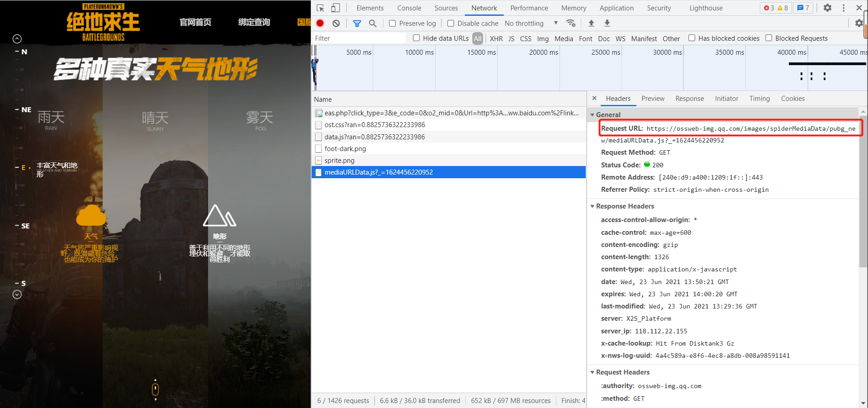This screenshot has width=868, height=408.
Task: Switch to the Elements panel
Action: tap(370, 8)
